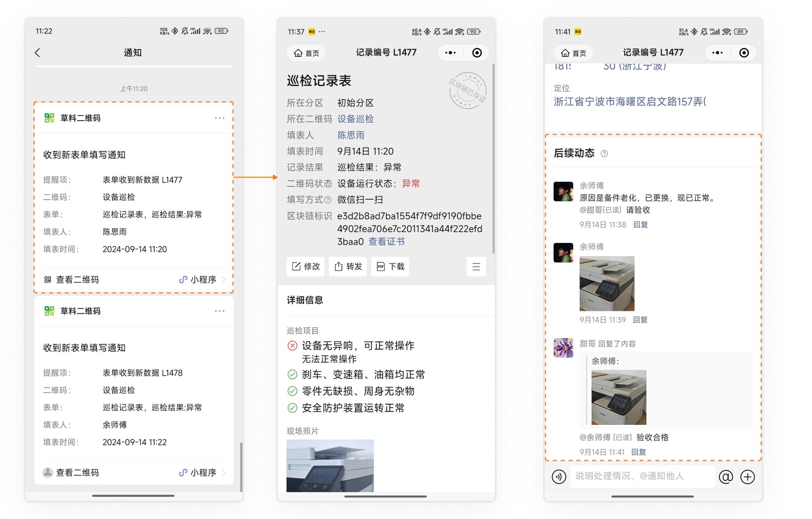Tap the 说明处理情况 comment input field
Image resolution: width=812 pixels, height=519 pixels.
641,476
